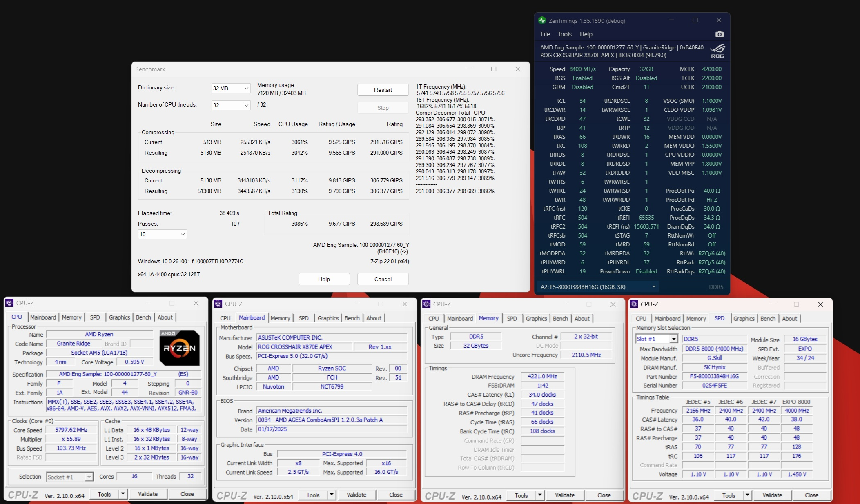Image resolution: width=860 pixels, height=504 pixels.
Task: Click the BIOS Version field 0034 AMD AGESA
Action: 332,420
